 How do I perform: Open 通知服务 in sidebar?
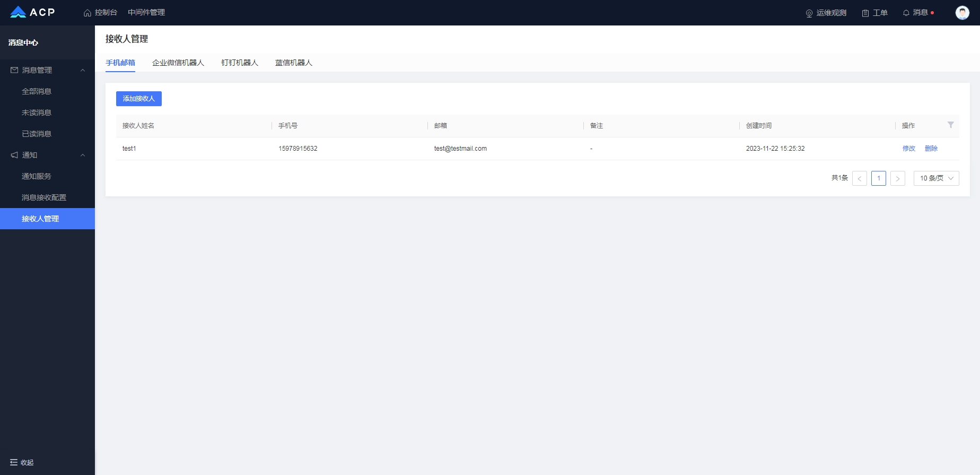click(37, 176)
